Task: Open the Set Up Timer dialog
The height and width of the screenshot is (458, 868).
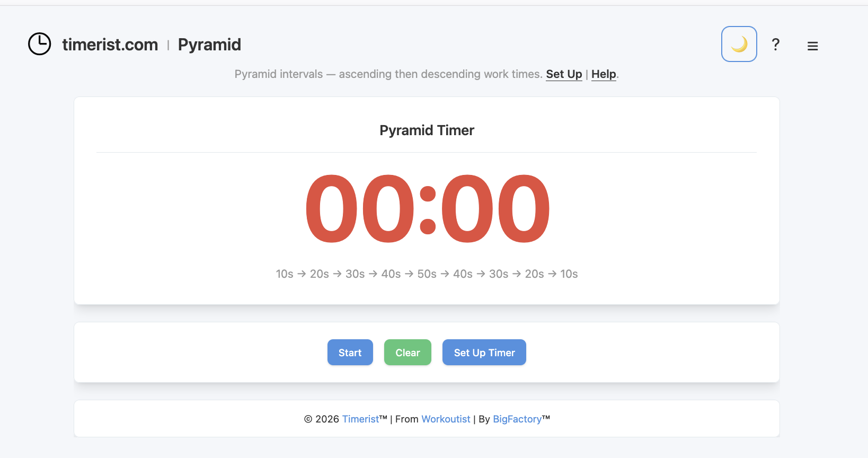Action: pos(484,352)
